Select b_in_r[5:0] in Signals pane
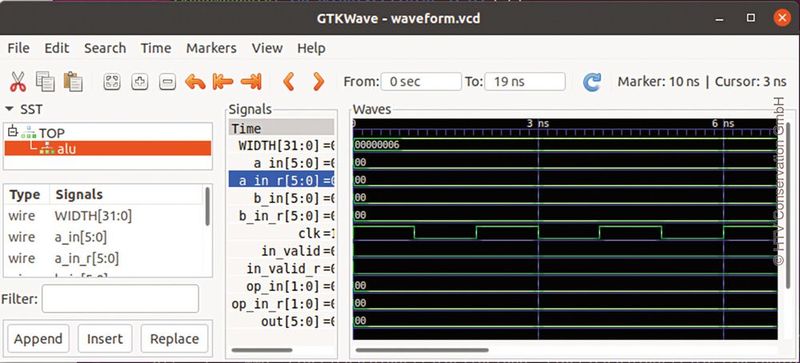 (282, 216)
